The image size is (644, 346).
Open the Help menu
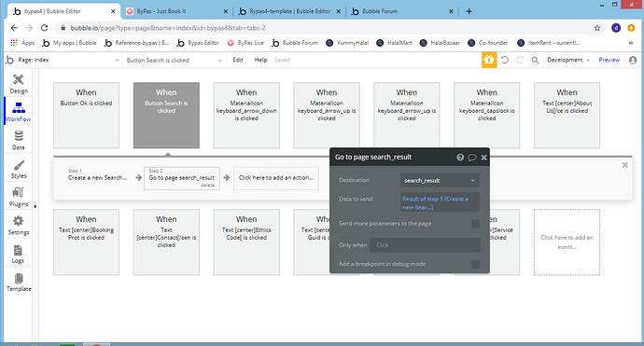click(x=260, y=60)
